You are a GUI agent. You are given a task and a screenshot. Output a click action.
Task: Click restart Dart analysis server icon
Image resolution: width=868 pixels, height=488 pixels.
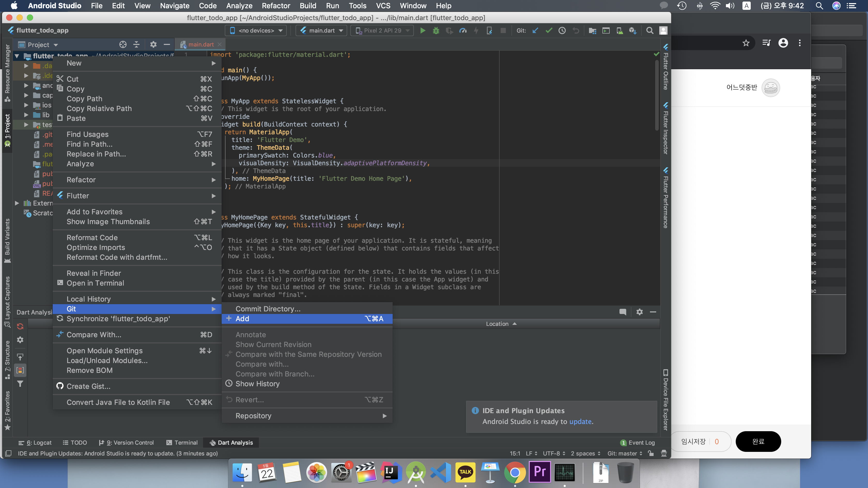[20, 326]
